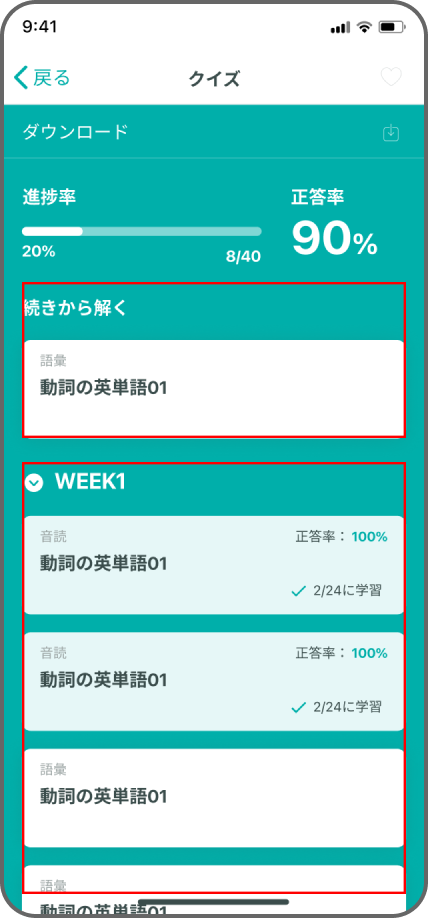
Task: Open the ダウンロード row label
Action: [x=75, y=132]
